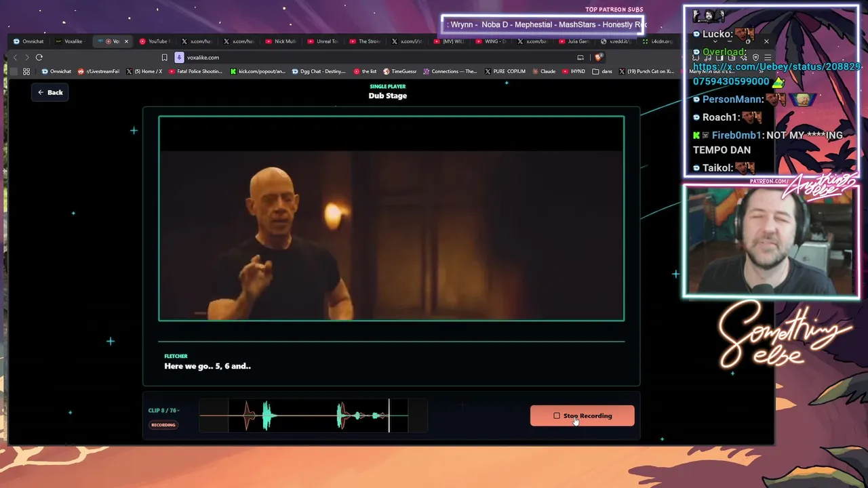Open the kick.com/popout bookmark
868x488 pixels.
click(258, 71)
